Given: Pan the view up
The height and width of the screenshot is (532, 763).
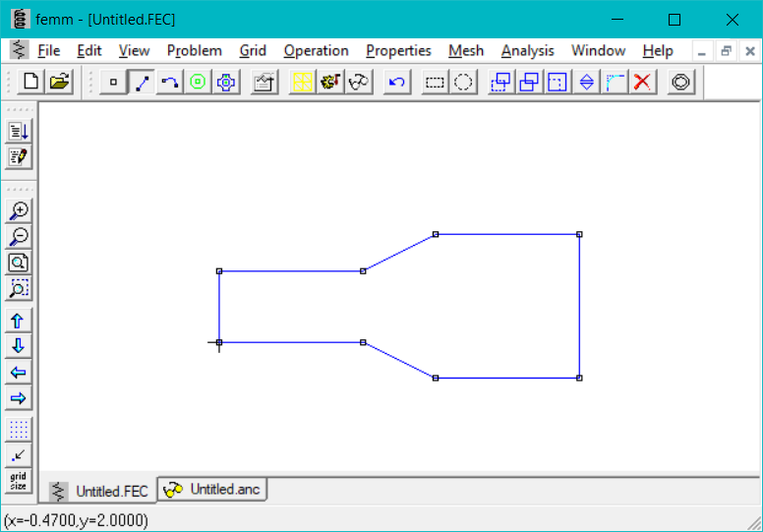Looking at the screenshot, I should point(19,321).
